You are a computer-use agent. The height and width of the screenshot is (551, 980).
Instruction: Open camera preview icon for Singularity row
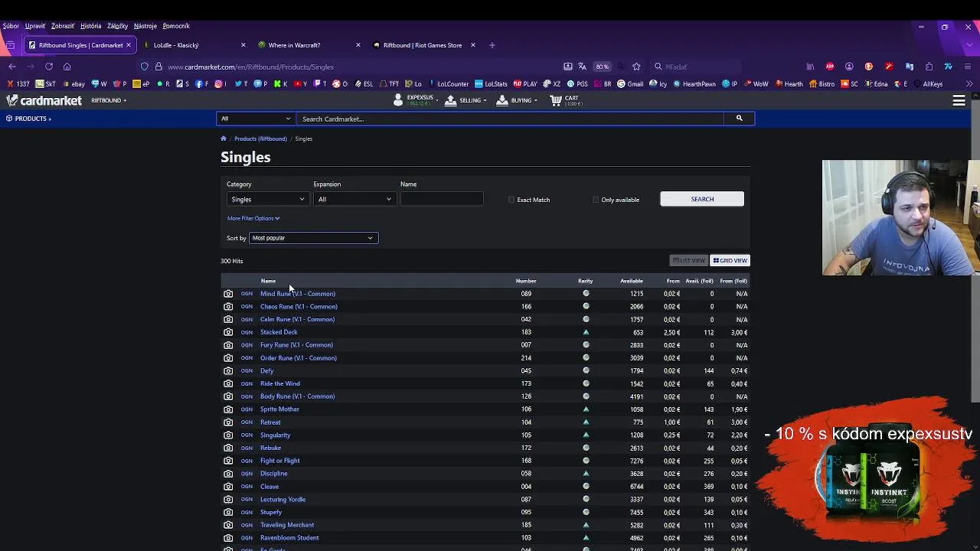tap(228, 435)
